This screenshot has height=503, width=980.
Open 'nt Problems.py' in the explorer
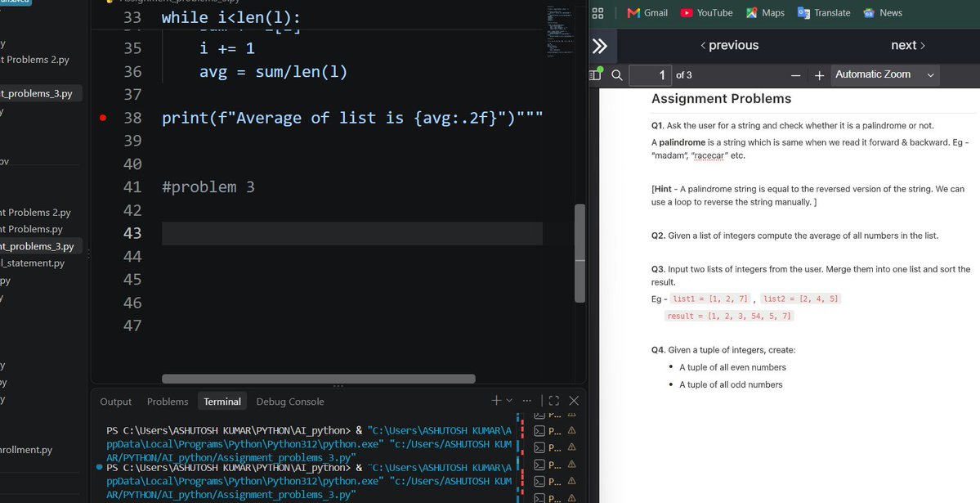pos(31,229)
